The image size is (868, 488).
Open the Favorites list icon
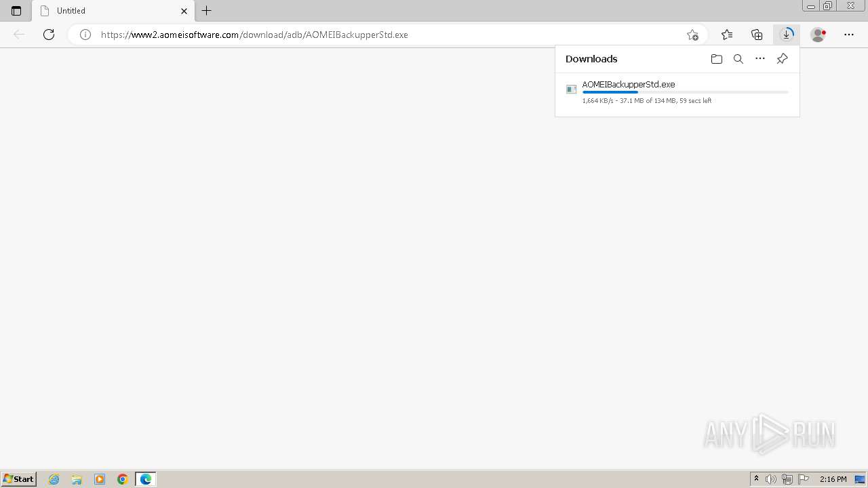[x=727, y=35]
